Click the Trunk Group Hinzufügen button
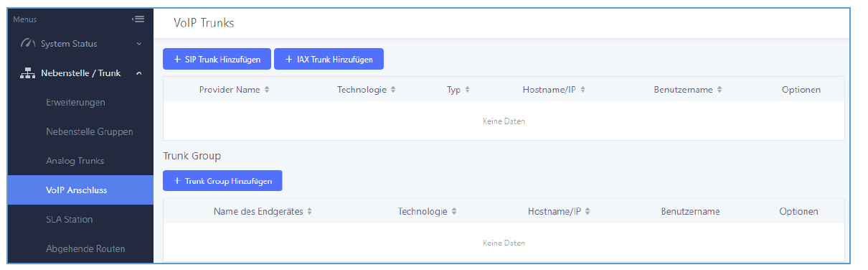Screen dimensions: 868x270 [222, 181]
